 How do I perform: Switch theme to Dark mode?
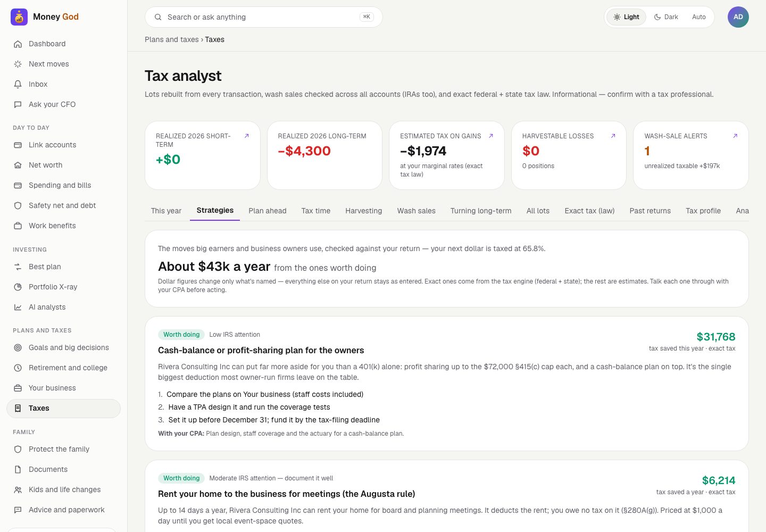point(666,17)
